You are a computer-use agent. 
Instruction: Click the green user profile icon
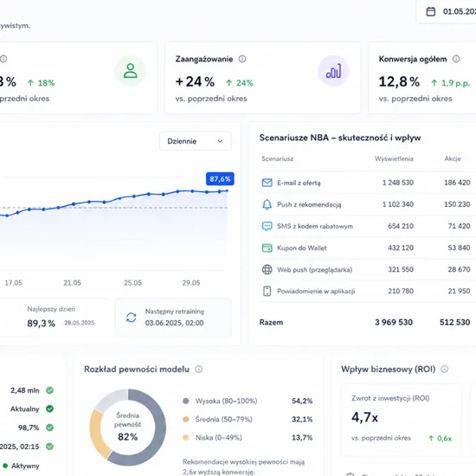click(x=130, y=71)
